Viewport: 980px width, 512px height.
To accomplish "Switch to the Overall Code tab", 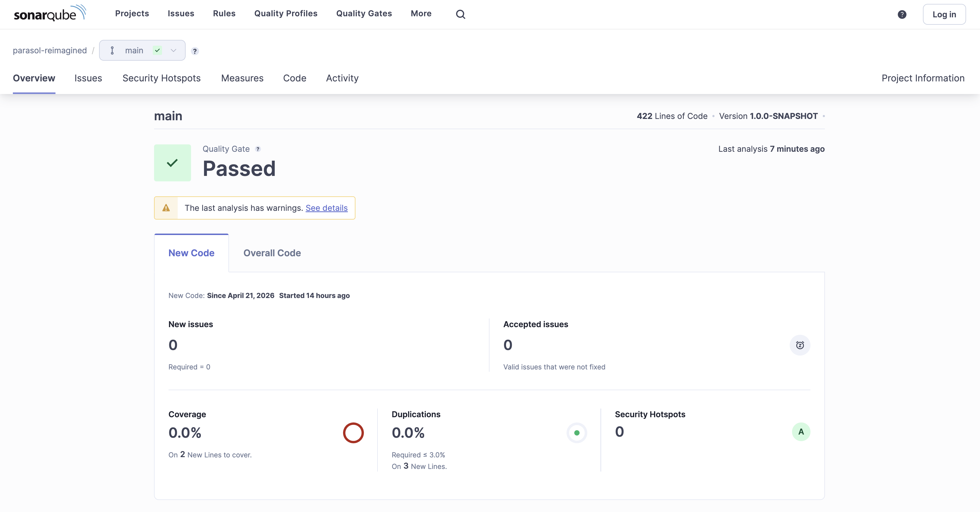I will (272, 253).
